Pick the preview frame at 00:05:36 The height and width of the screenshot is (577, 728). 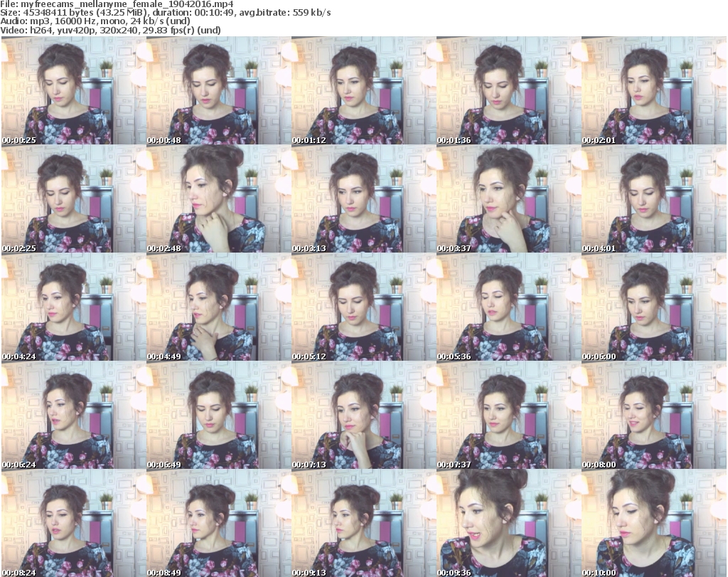tap(509, 307)
